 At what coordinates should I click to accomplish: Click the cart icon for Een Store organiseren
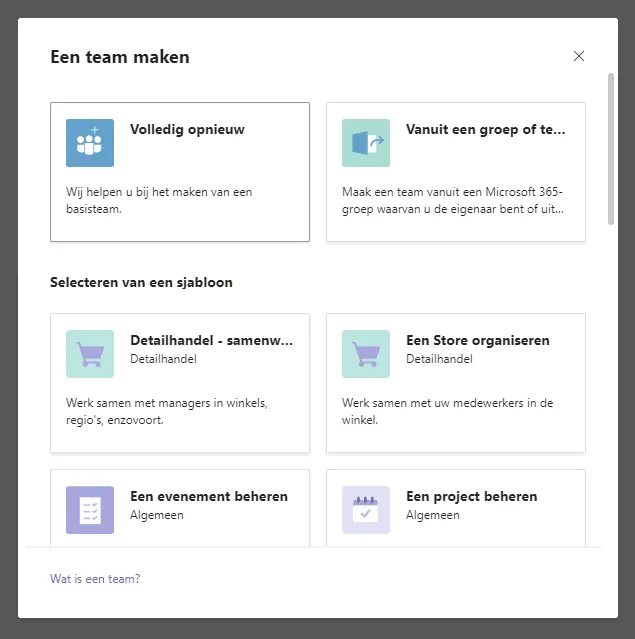coord(365,354)
